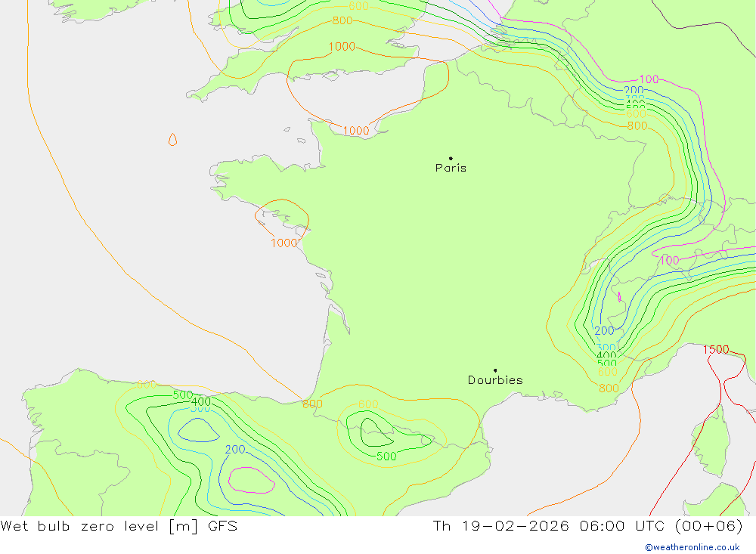Click the 800 contour label near Basque coast
The image size is (756, 554).
click(312, 404)
